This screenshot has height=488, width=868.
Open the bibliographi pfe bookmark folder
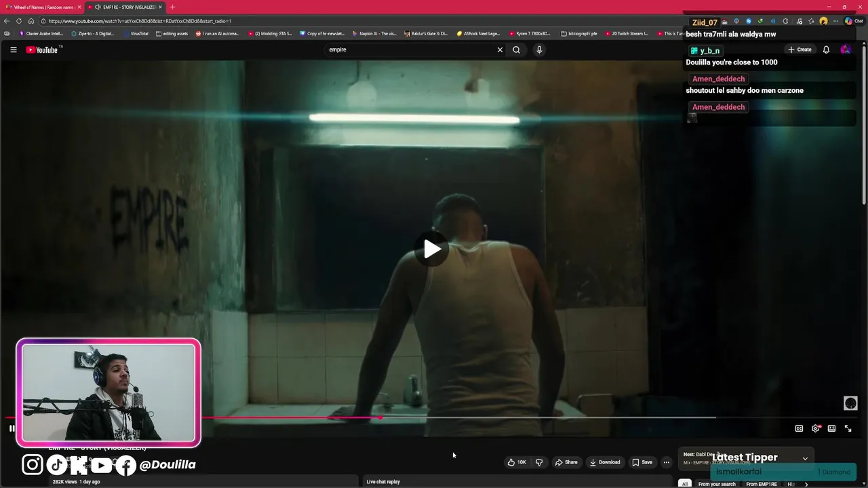(x=579, y=33)
